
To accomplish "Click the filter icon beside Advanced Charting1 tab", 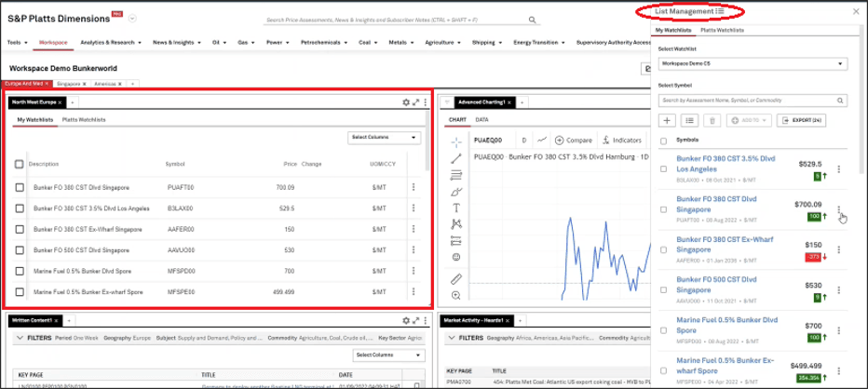I will (x=447, y=102).
